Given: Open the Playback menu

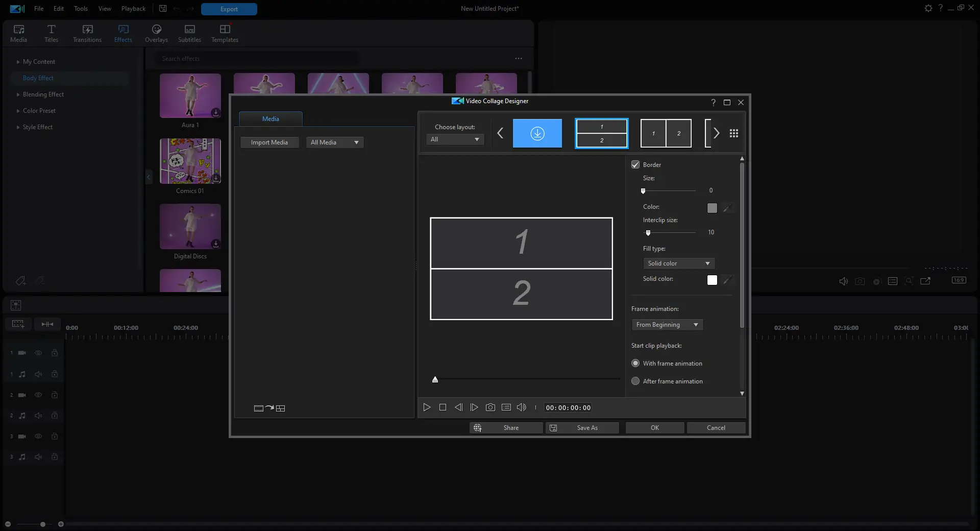Looking at the screenshot, I should [133, 9].
